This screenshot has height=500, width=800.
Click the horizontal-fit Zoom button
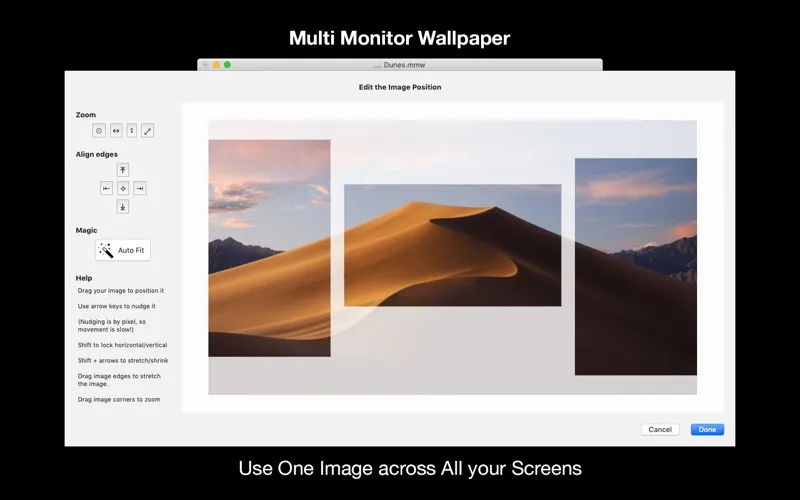[116, 131]
